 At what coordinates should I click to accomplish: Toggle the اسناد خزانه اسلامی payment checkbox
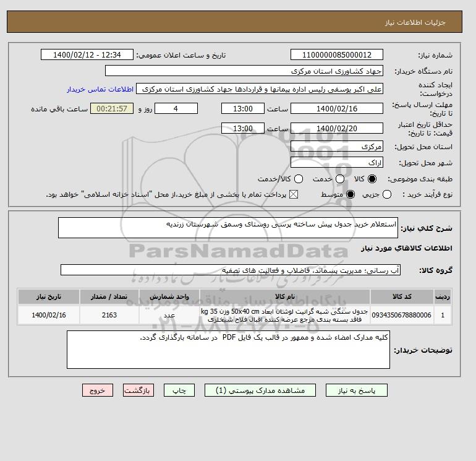click(294, 194)
